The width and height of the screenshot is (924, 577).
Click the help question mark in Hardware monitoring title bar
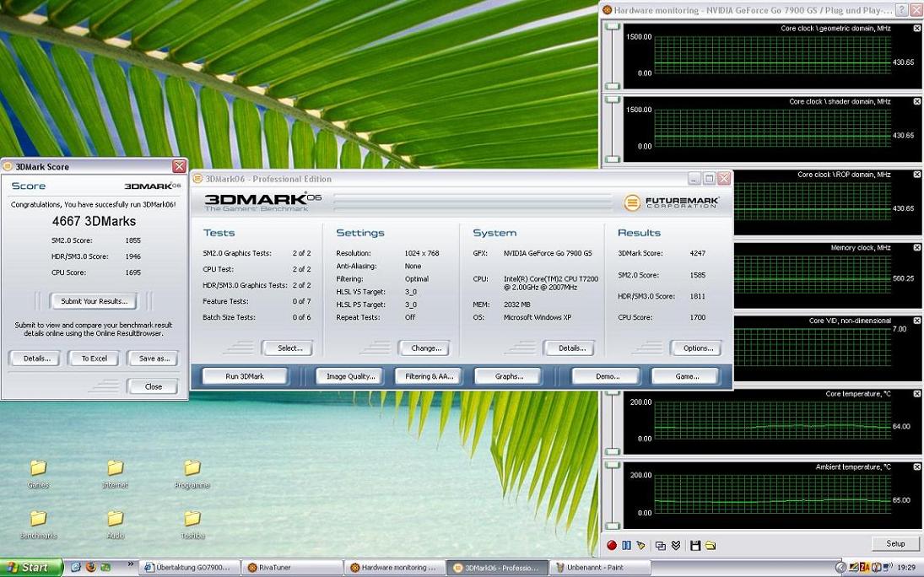[901, 10]
